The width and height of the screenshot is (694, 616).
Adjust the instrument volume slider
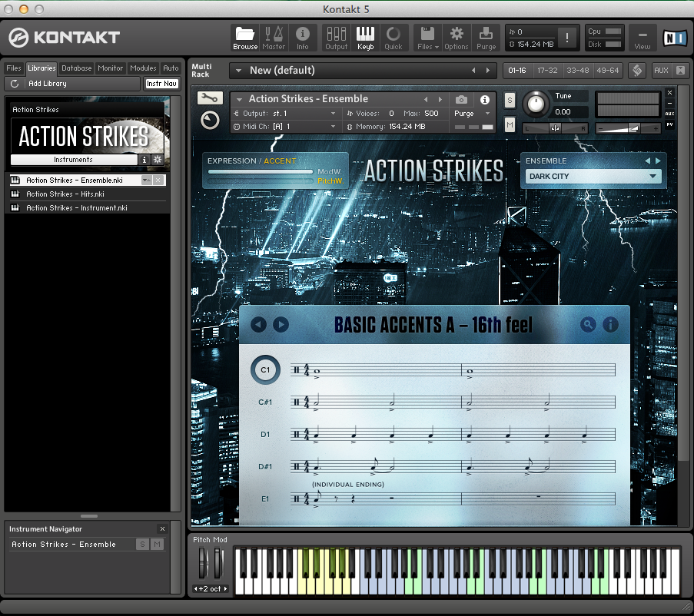pyautogui.click(x=627, y=129)
